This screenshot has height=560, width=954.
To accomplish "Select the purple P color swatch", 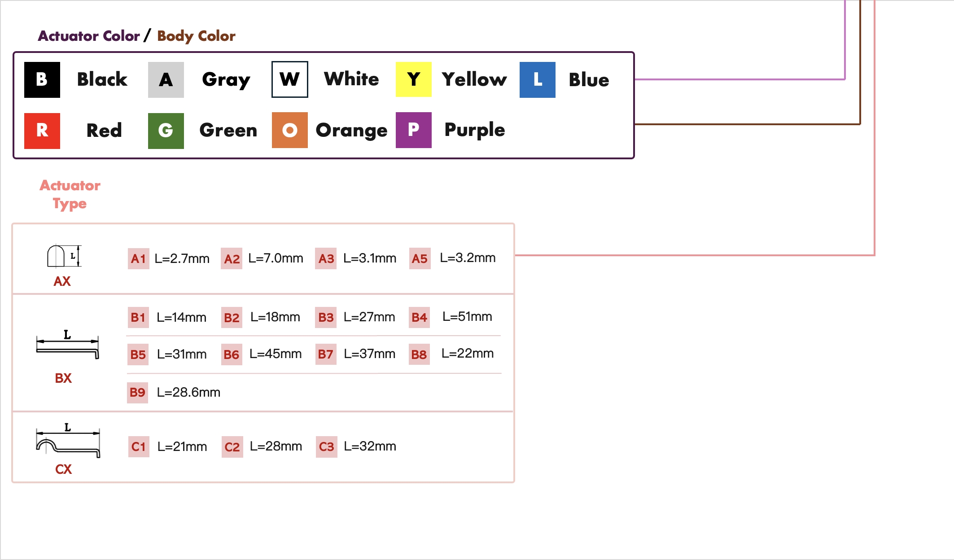I will click(414, 130).
